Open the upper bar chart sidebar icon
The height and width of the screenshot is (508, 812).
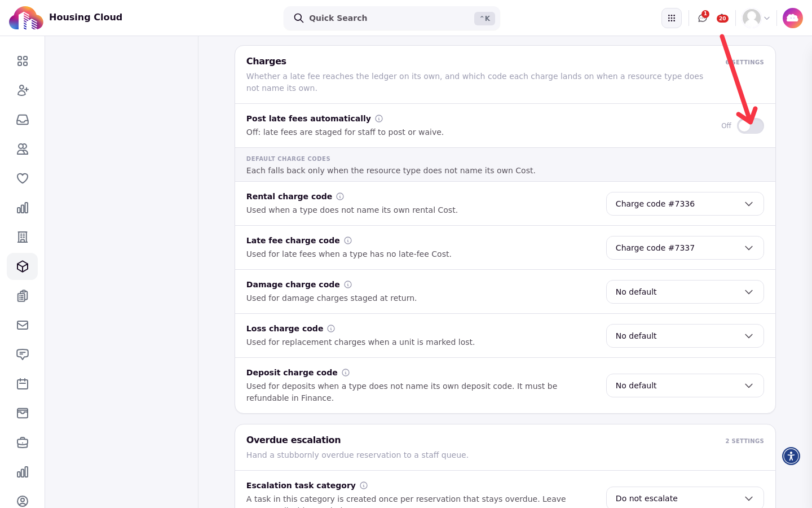(23, 208)
